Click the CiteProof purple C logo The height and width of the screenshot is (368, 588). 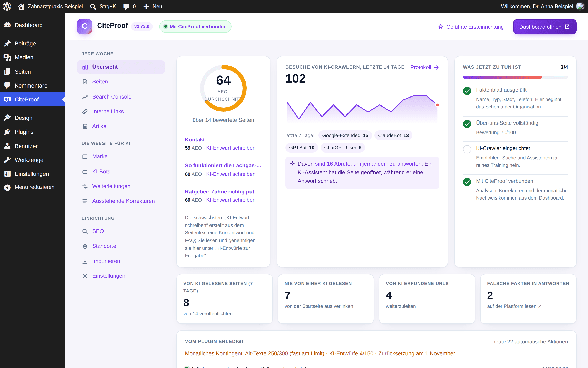click(84, 26)
